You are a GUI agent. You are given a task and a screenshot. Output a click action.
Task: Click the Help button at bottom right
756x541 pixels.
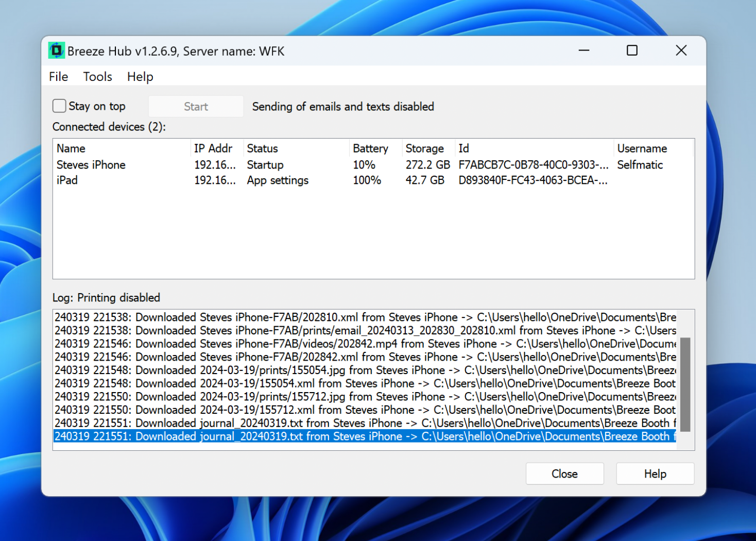[x=655, y=474]
